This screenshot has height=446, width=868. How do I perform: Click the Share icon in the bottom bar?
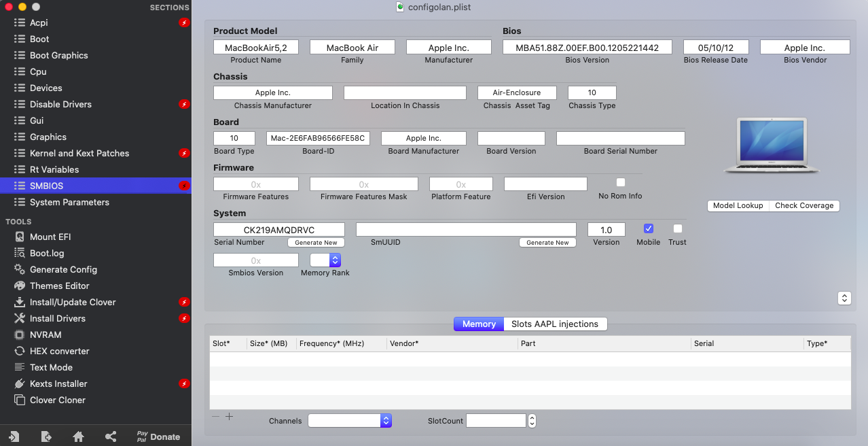tap(111, 436)
